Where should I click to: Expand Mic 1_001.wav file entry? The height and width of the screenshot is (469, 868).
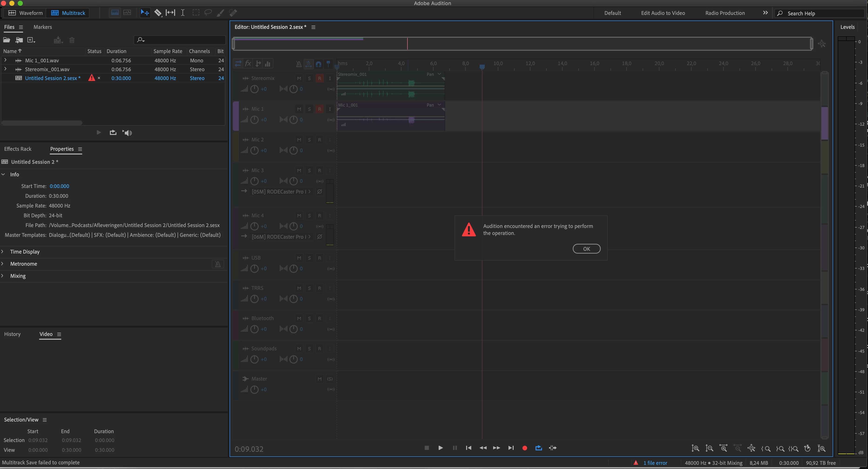[x=5, y=60]
